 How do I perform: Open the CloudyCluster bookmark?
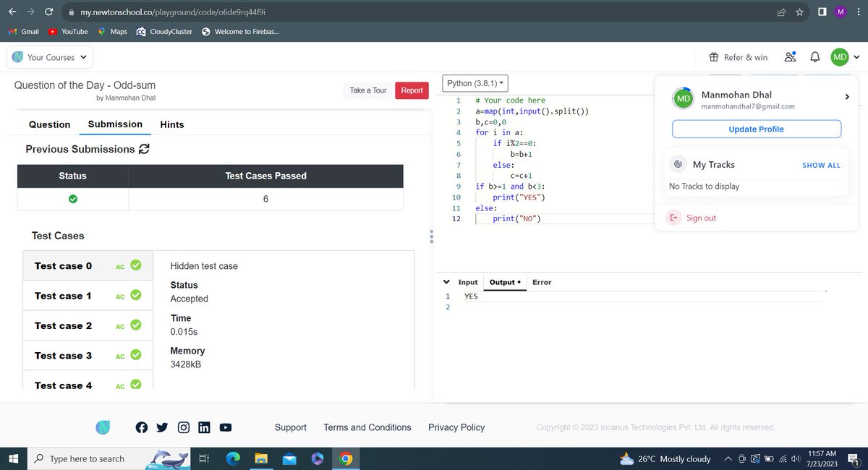pos(164,32)
